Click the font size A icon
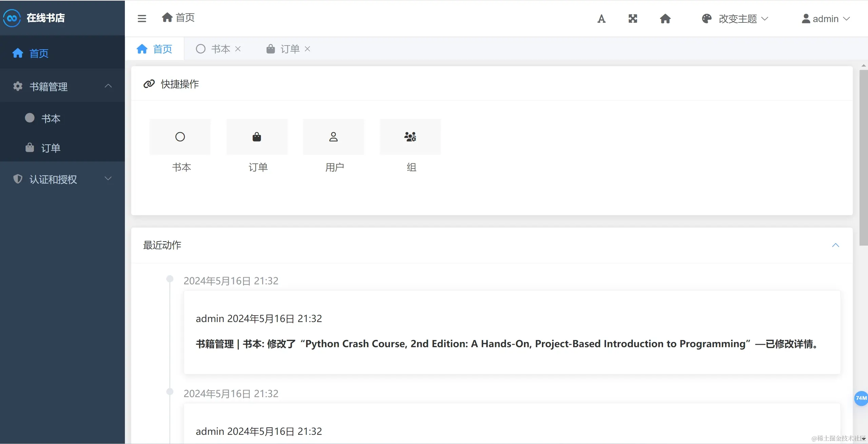This screenshot has width=868, height=444. click(x=601, y=19)
